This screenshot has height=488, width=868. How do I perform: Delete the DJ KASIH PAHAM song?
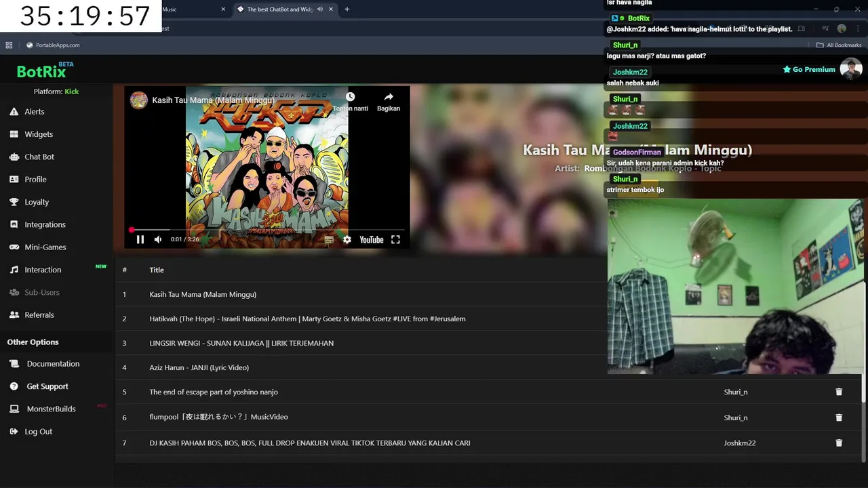tap(839, 443)
